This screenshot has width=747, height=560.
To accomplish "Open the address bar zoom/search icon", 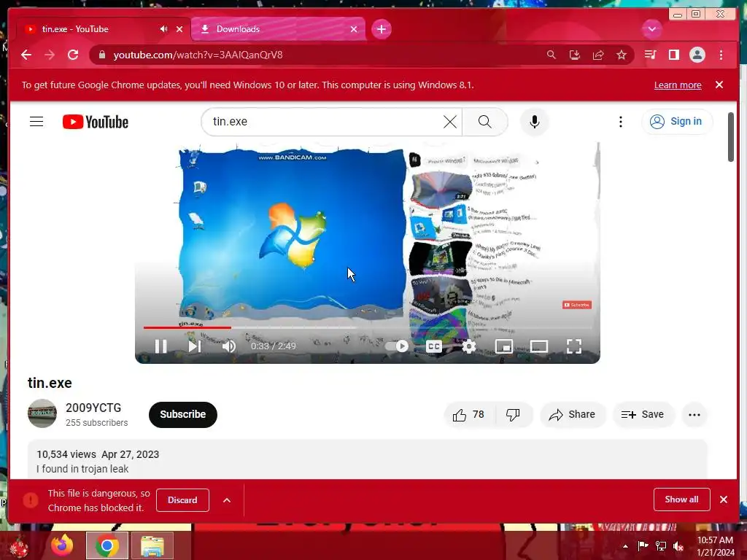I will click(x=551, y=55).
